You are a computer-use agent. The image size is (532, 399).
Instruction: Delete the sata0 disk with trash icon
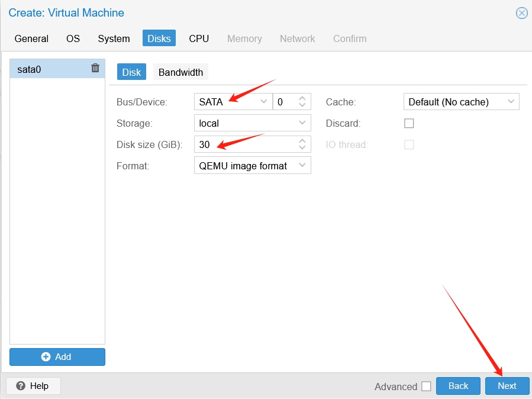pos(95,68)
